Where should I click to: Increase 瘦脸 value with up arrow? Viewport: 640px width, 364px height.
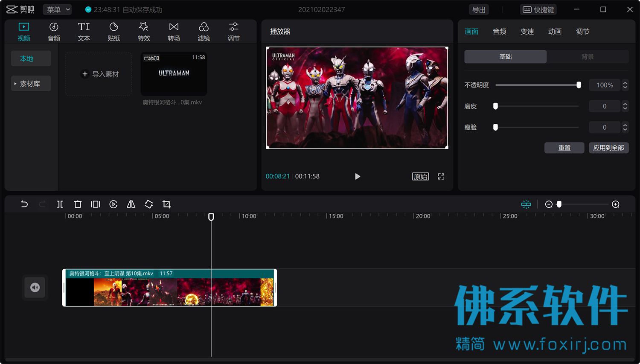point(625,125)
